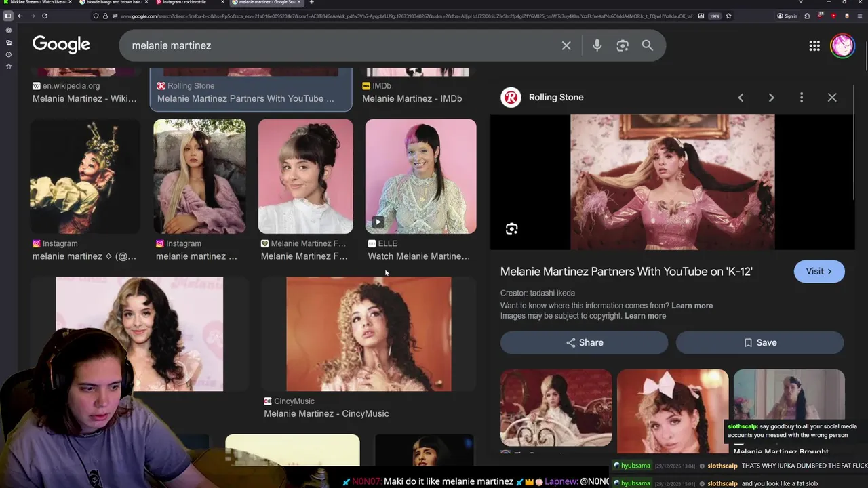Go to previous image in preview panel
Image resolution: width=868 pixels, height=488 pixels.
point(741,98)
